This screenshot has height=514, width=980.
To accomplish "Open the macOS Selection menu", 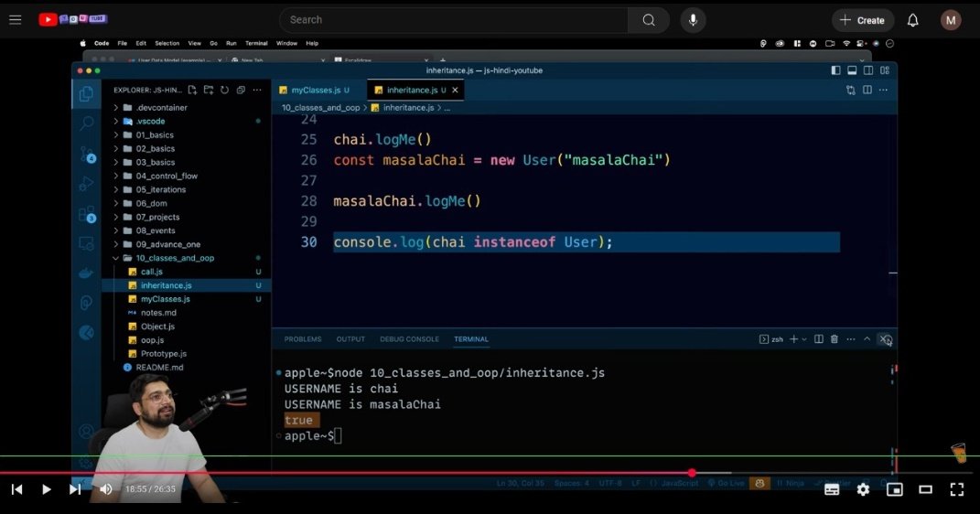I will (167, 44).
